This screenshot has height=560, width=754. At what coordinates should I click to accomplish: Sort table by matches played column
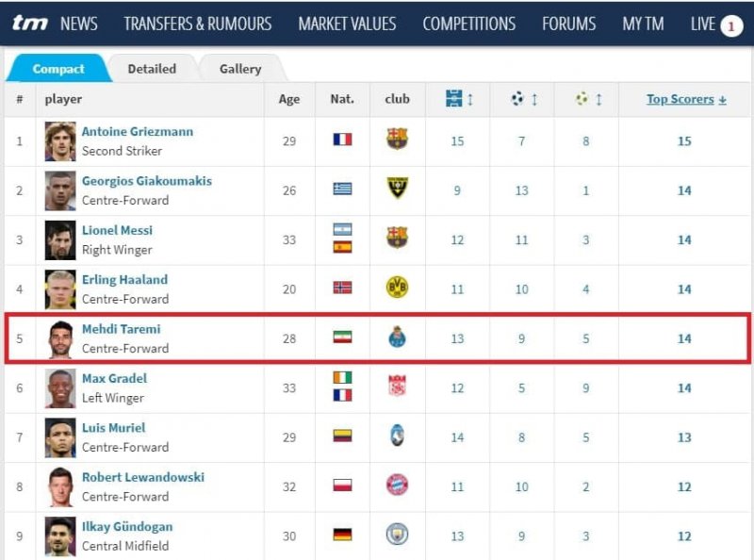pyautogui.click(x=457, y=98)
